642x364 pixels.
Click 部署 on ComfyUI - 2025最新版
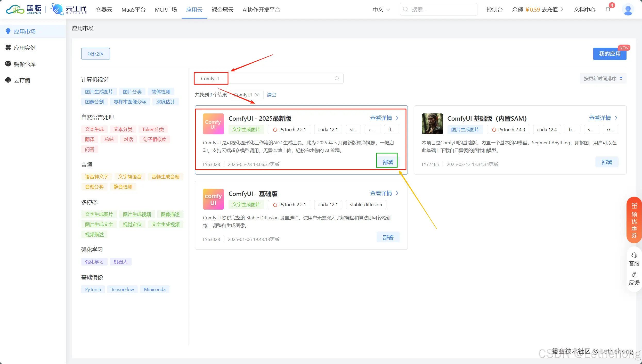387,161
